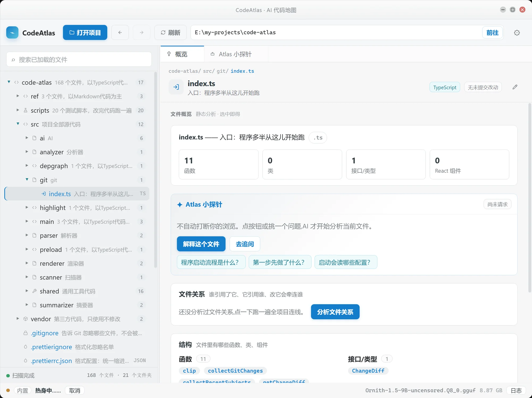532x398 pixels.
Task: Click the path field E:\my-projects\code-atlas
Action: click(336, 32)
